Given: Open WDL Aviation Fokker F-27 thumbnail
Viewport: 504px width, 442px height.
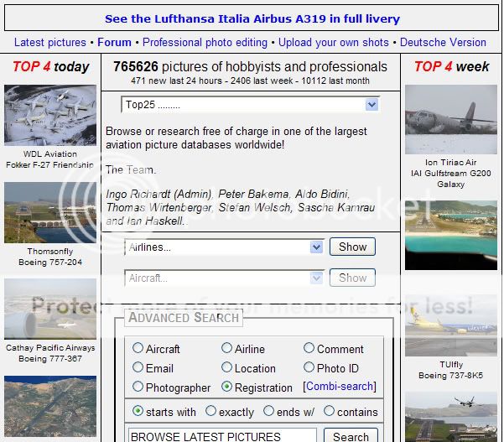Looking at the screenshot, I should [50, 115].
